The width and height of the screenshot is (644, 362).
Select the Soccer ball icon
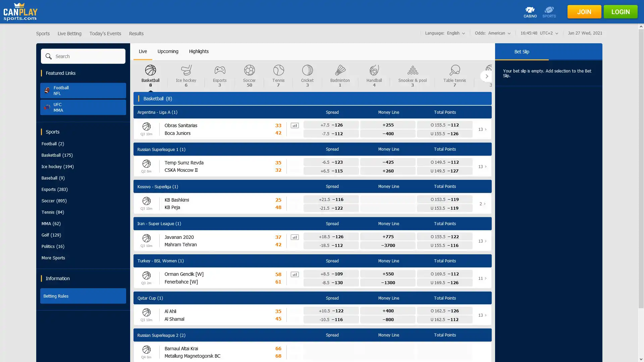tap(249, 70)
